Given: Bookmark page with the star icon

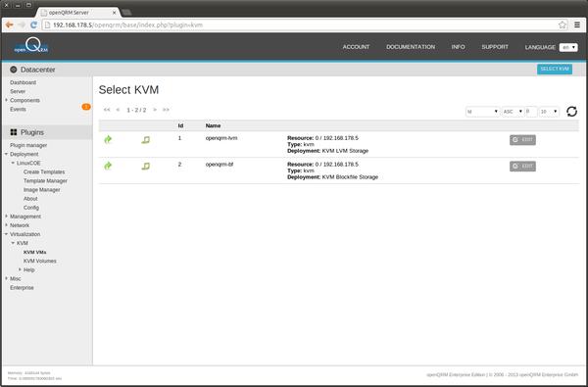Looking at the screenshot, I should [x=563, y=25].
